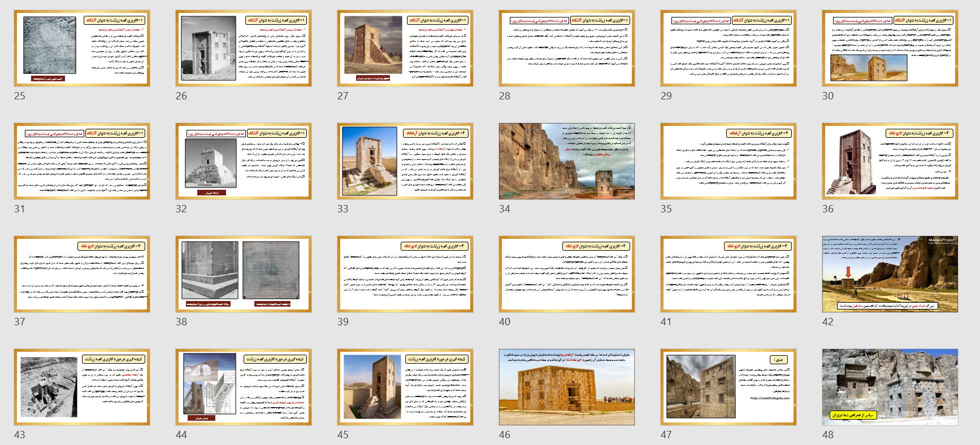Select slide 36 with cut-out tower image
980x445 pixels.
pos(890,162)
